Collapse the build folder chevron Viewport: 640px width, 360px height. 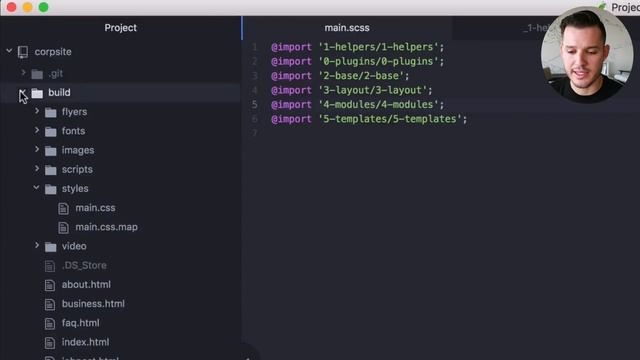[x=22, y=92]
